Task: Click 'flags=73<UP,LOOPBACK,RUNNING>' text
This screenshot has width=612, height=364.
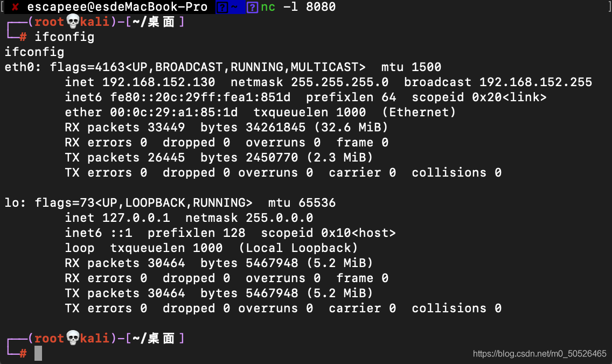Action: (x=144, y=203)
